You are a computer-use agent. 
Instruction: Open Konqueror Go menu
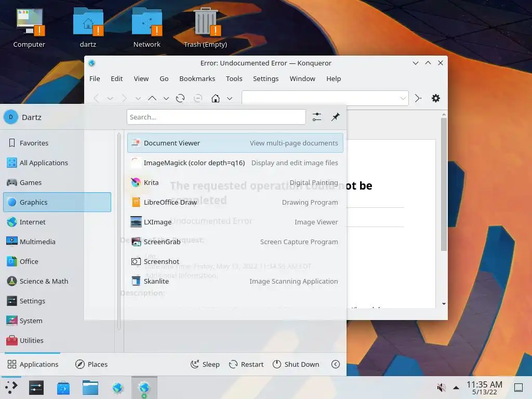pyautogui.click(x=164, y=79)
